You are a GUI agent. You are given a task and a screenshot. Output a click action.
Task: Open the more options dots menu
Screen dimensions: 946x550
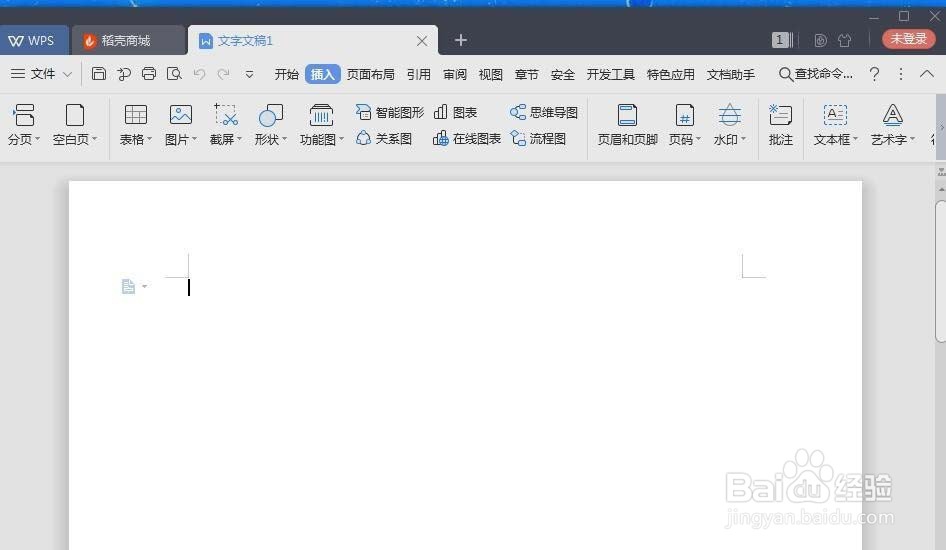click(x=901, y=74)
